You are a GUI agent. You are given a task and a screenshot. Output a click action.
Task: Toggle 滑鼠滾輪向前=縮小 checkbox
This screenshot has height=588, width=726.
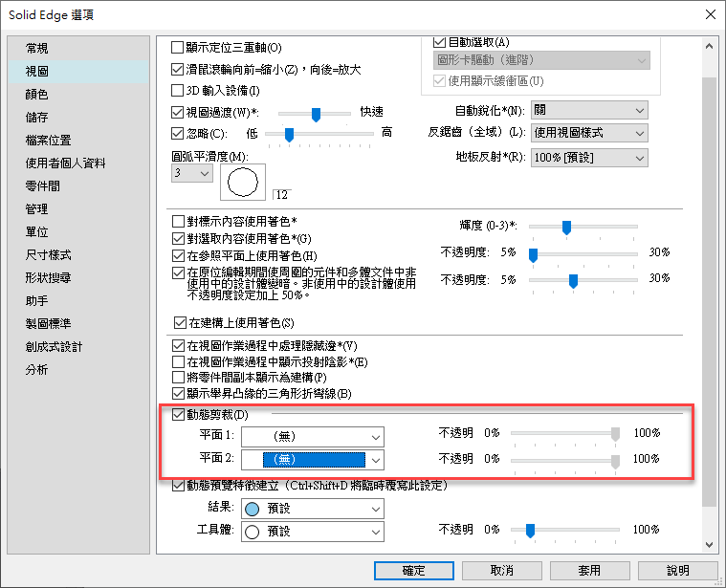(x=177, y=70)
